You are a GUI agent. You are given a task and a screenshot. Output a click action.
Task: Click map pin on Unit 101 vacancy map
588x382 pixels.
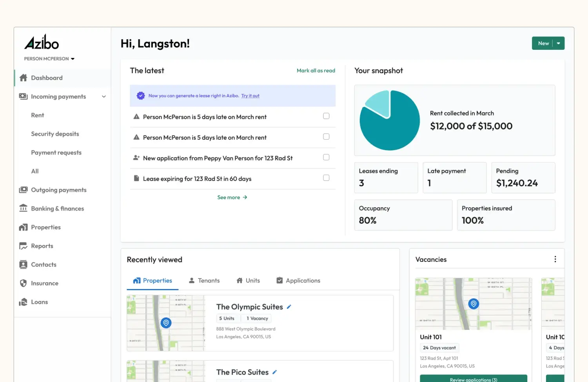pos(474,304)
